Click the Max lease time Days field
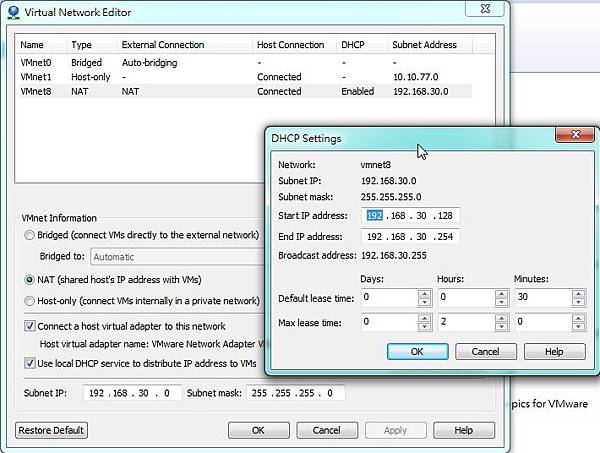The image size is (600, 453). tap(390, 322)
